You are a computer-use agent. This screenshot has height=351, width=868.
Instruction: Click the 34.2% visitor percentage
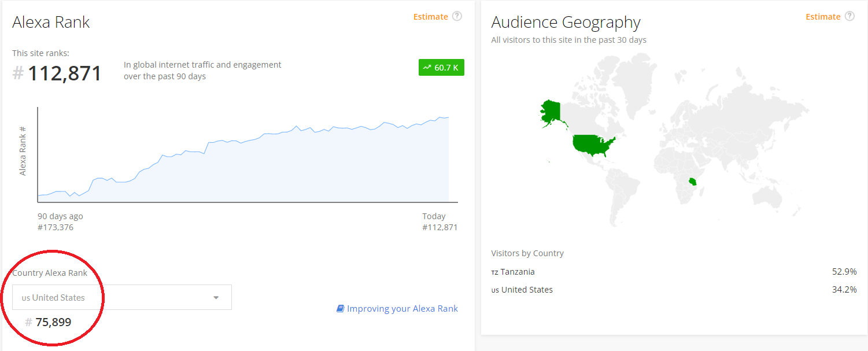click(x=844, y=290)
